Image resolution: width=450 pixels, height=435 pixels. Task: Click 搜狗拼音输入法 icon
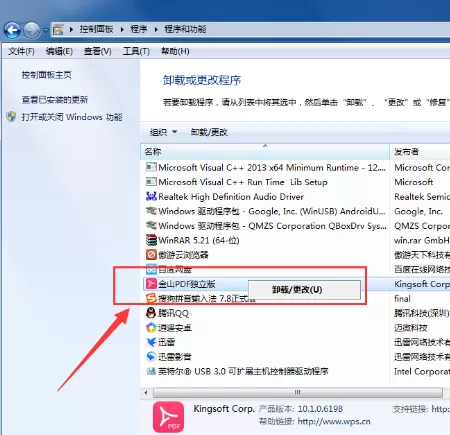coord(151,298)
